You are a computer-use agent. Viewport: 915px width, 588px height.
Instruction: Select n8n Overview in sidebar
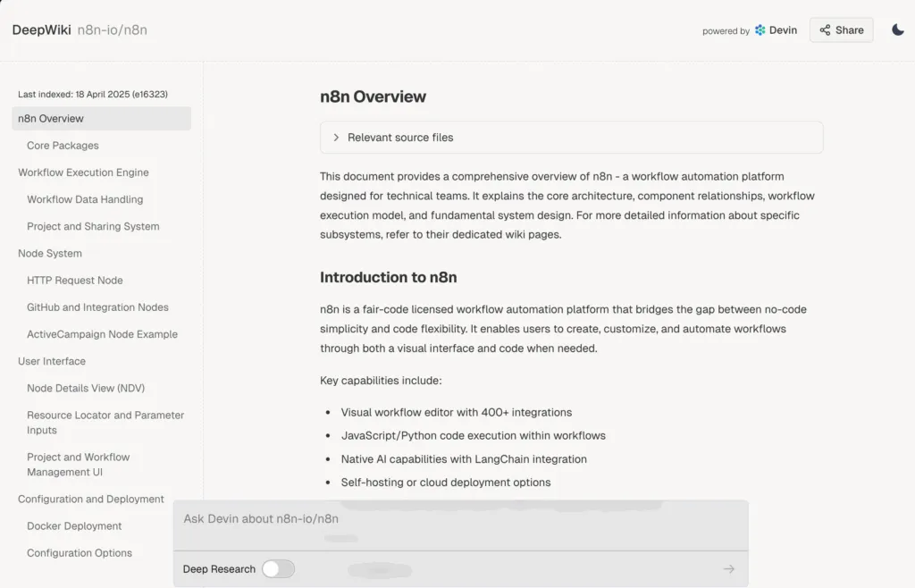pyautogui.click(x=51, y=119)
